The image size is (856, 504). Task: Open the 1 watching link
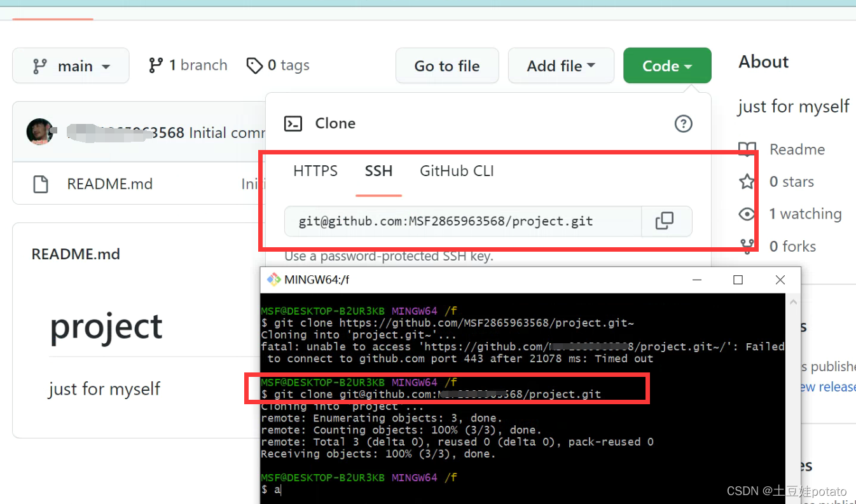(805, 214)
